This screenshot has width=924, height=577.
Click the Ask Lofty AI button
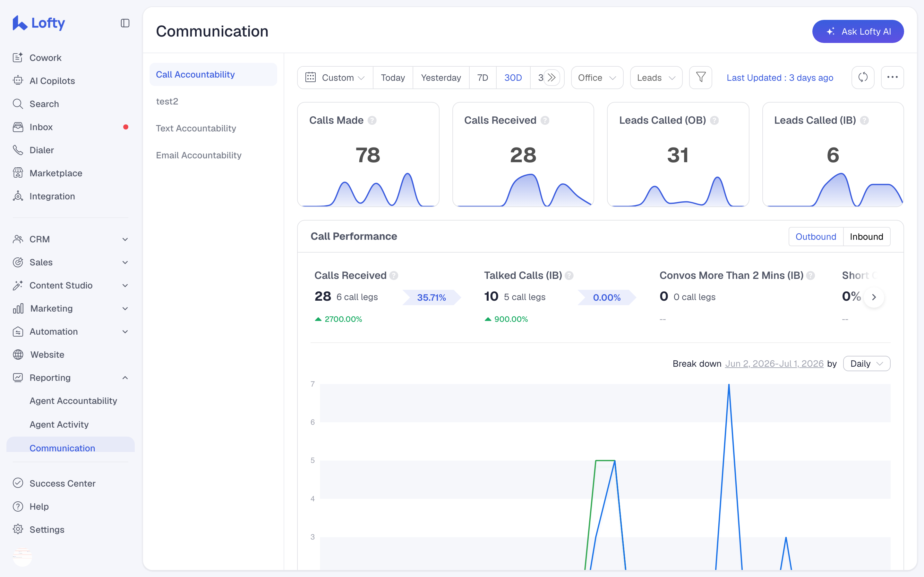pos(858,31)
